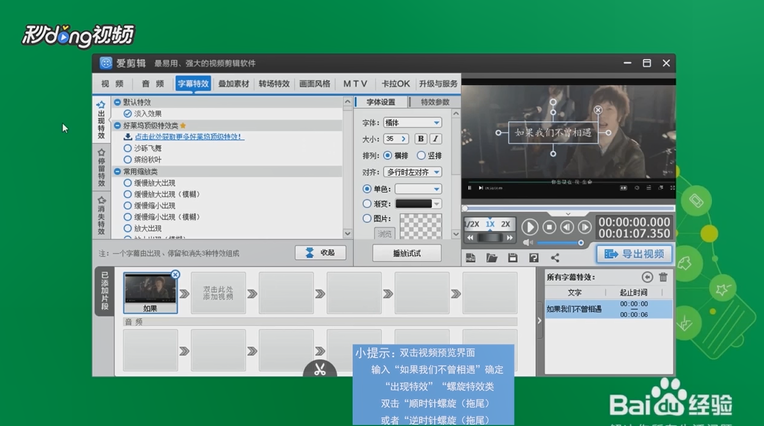The height and width of the screenshot is (426, 764).
Task: Open the 字体 font dropdown
Action: 412,122
